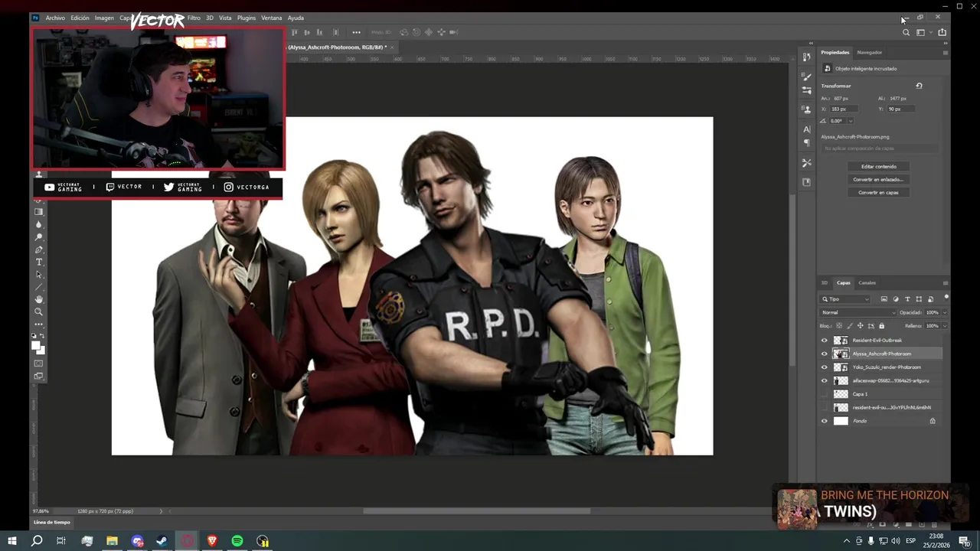Screen dimensions: 980x551
Task: Click the three-dots more options in options bar
Action: coord(356,32)
